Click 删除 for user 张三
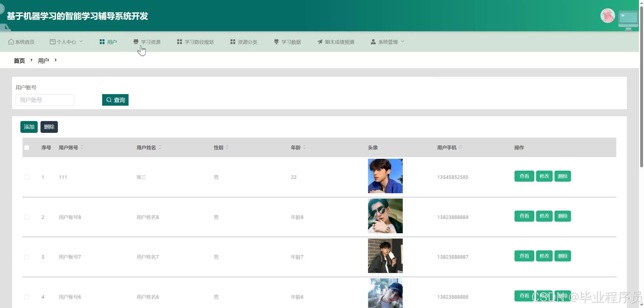644x308 pixels. click(563, 176)
